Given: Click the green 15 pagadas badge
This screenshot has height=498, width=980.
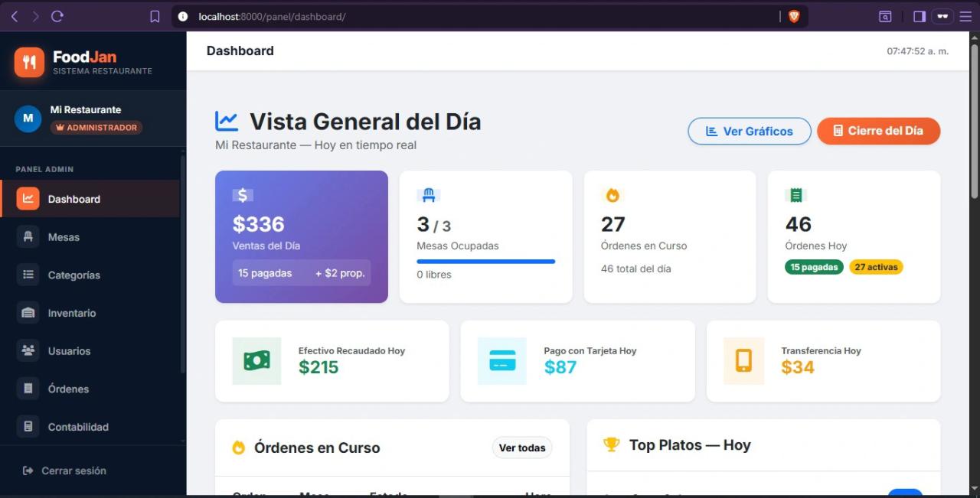Looking at the screenshot, I should pyautogui.click(x=814, y=267).
